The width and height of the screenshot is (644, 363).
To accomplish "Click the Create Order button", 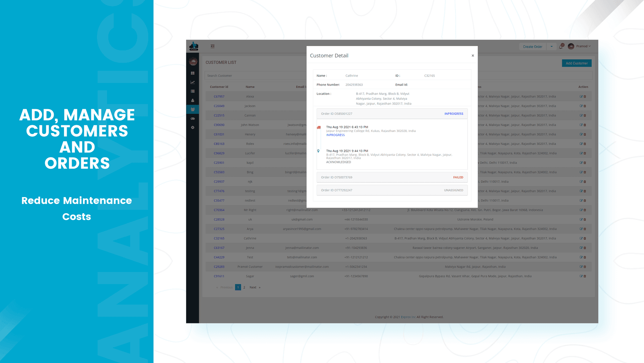I will (533, 47).
